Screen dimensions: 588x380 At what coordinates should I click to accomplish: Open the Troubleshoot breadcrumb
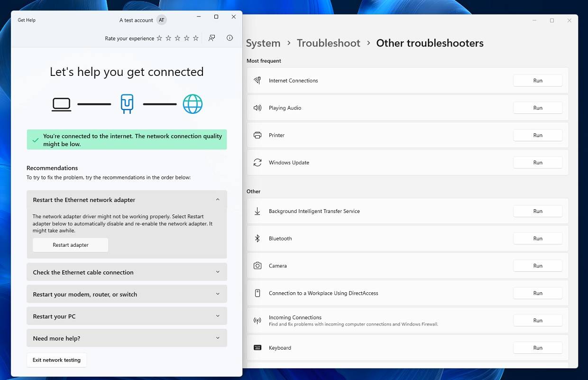[x=328, y=43]
